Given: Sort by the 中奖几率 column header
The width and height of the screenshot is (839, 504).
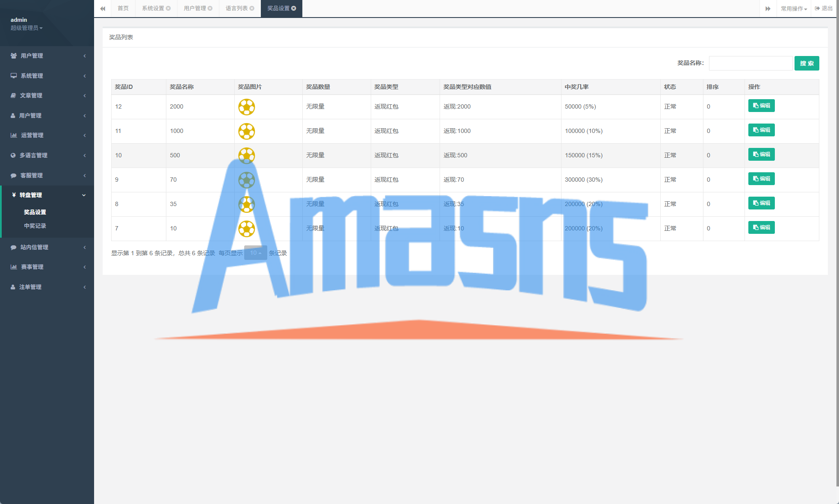Looking at the screenshot, I should point(576,87).
